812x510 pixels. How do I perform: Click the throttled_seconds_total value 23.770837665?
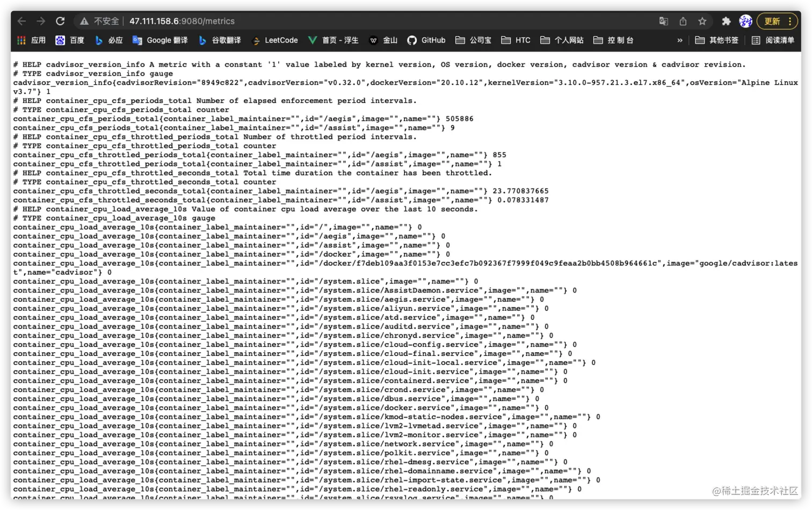tap(520, 191)
